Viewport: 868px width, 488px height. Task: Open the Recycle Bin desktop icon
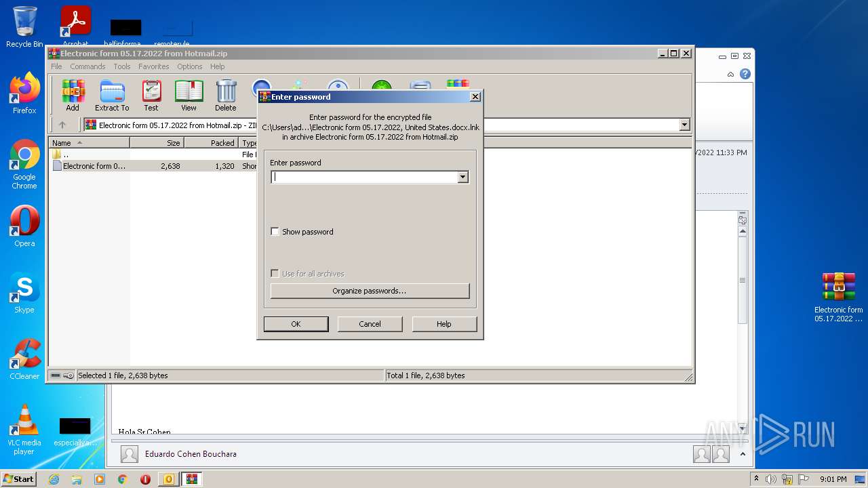[24, 27]
